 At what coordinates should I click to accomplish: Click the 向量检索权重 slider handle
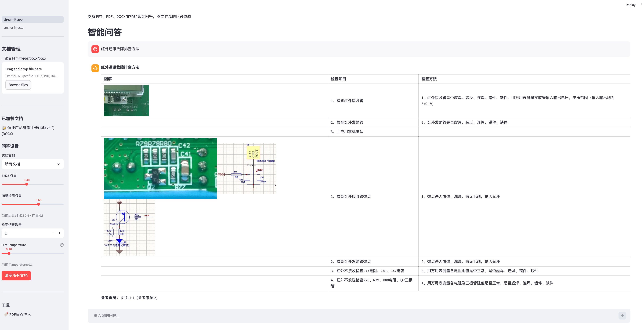[x=39, y=204]
